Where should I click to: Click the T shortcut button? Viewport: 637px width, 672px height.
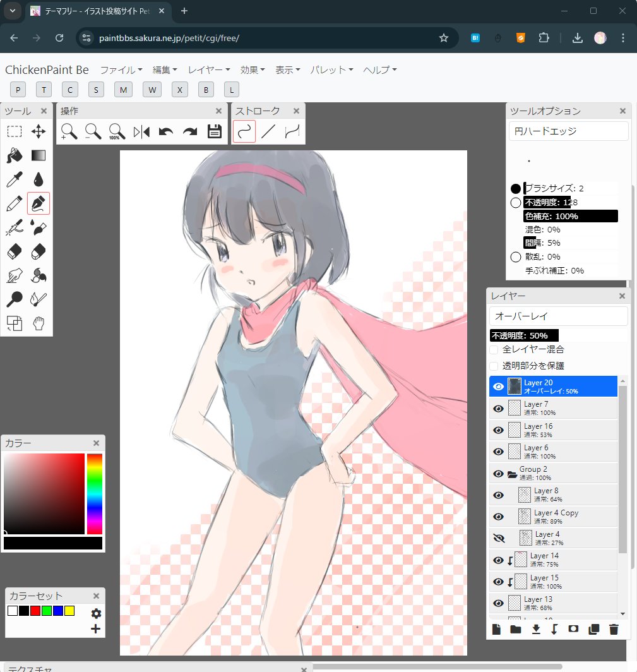[x=44, y=90]
